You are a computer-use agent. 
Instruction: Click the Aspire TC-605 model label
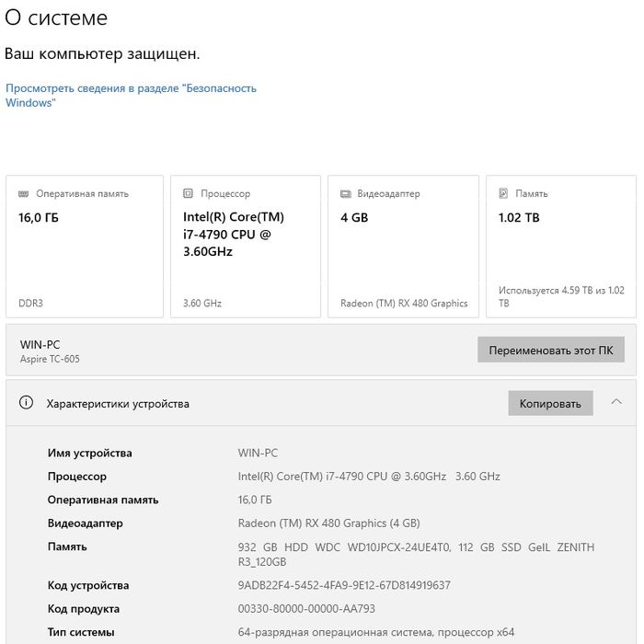50,359
